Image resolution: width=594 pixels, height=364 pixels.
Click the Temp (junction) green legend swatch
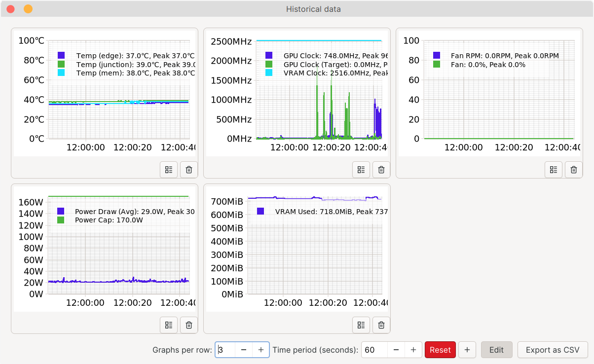(61, 64)
